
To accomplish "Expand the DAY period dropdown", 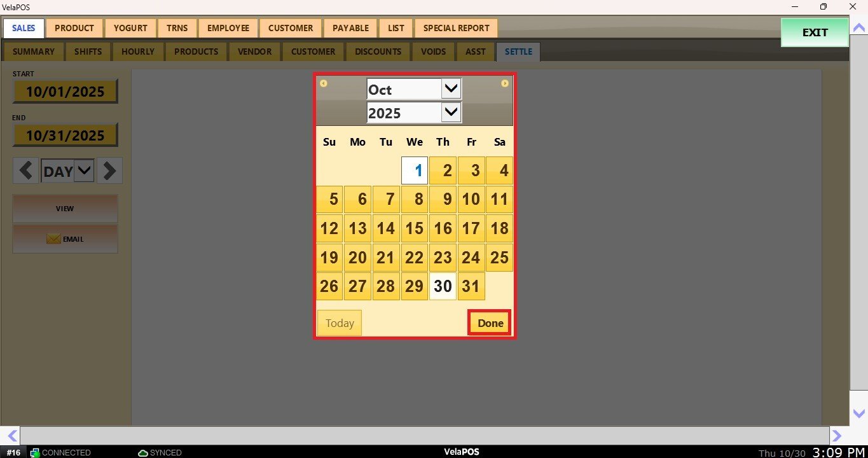I will click(84, 171).
